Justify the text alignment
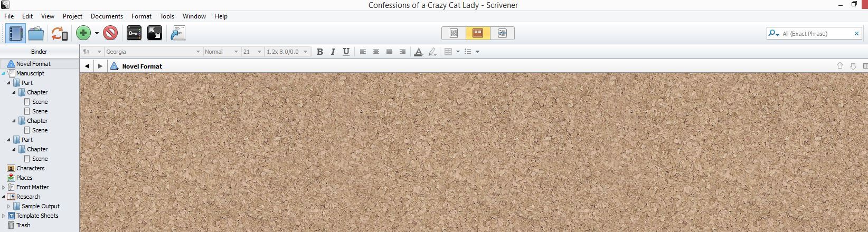The image size is (868, 232). (389, 52)
